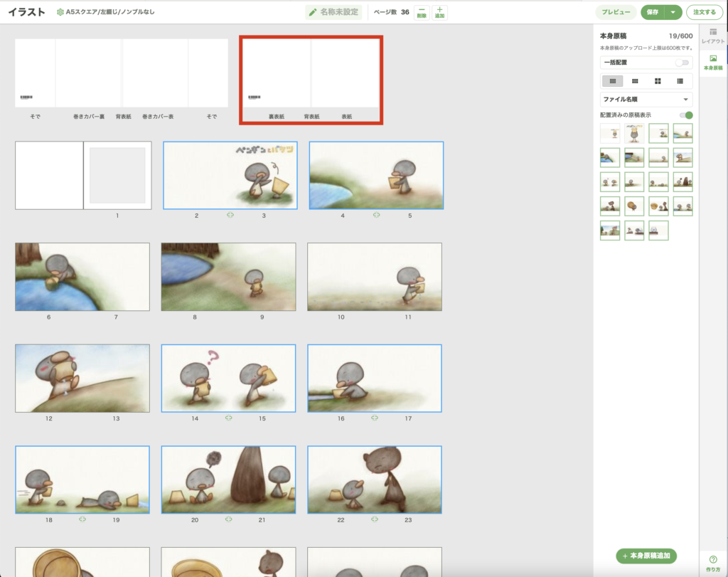
Task: Click the プレビュー button
Action: [x=616, y=12]
